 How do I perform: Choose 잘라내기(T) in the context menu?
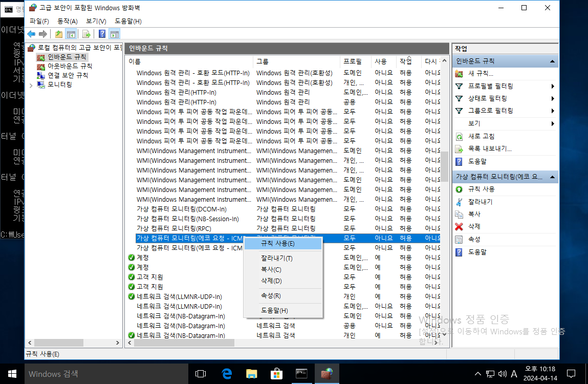pos(283,258)
